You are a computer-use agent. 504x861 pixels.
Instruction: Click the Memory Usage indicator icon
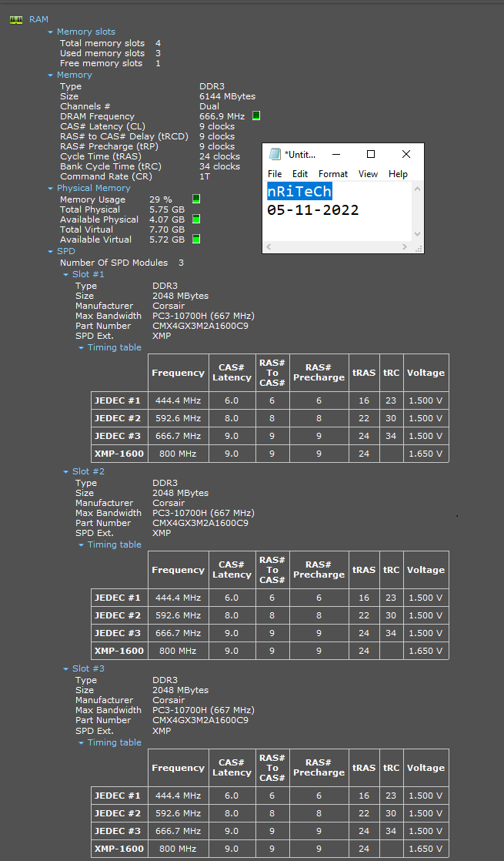[x=196, y=199]
